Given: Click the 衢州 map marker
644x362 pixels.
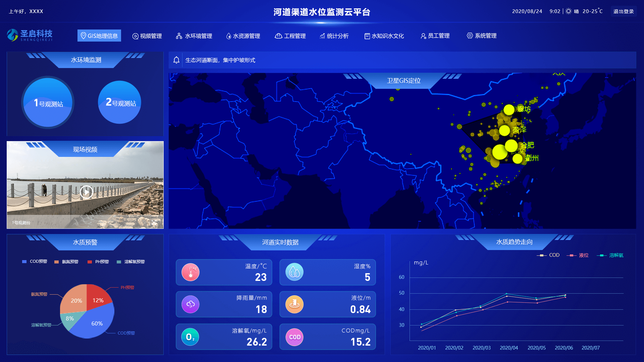Looking at the screenshot, I should pyautogui.click(x=518, y=159).
